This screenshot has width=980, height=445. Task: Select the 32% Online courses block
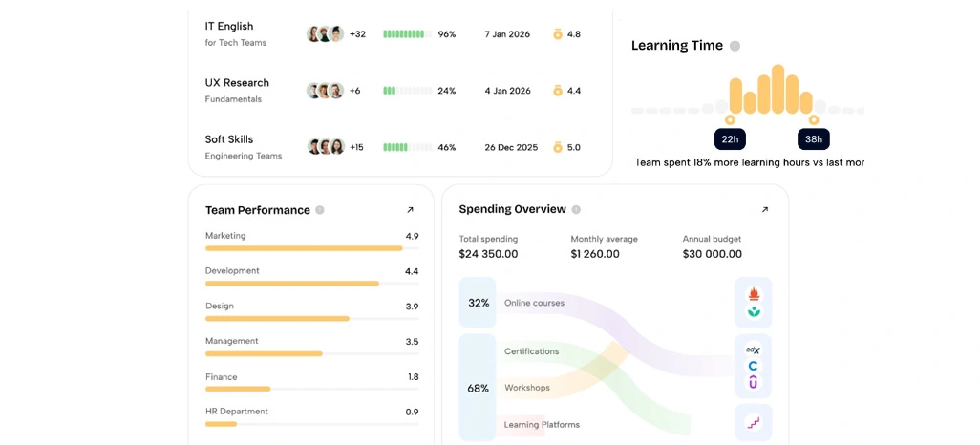click(479, 303)
